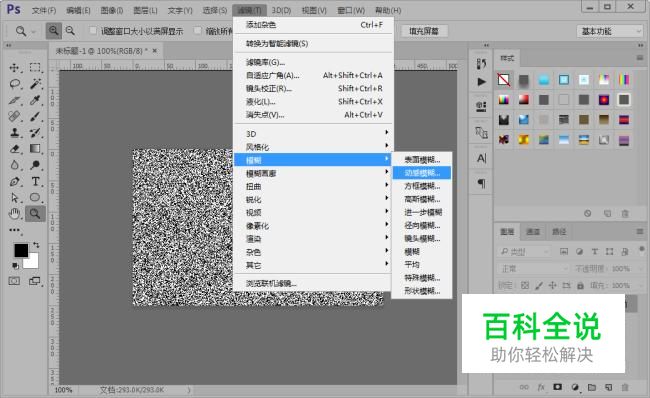
Task: Switch to the 通道 tab
Action: point(533,231)
